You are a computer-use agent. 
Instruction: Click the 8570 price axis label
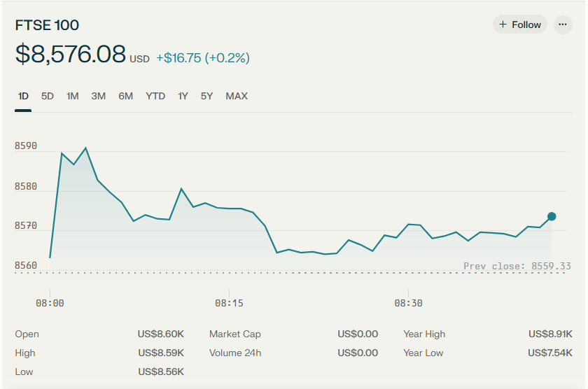coord(26,225)
